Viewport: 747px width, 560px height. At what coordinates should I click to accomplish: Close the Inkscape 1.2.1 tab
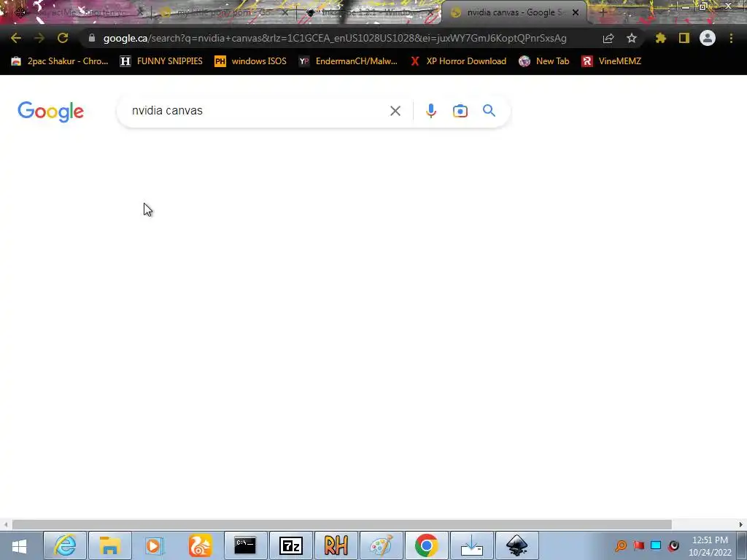coord(430,13)
